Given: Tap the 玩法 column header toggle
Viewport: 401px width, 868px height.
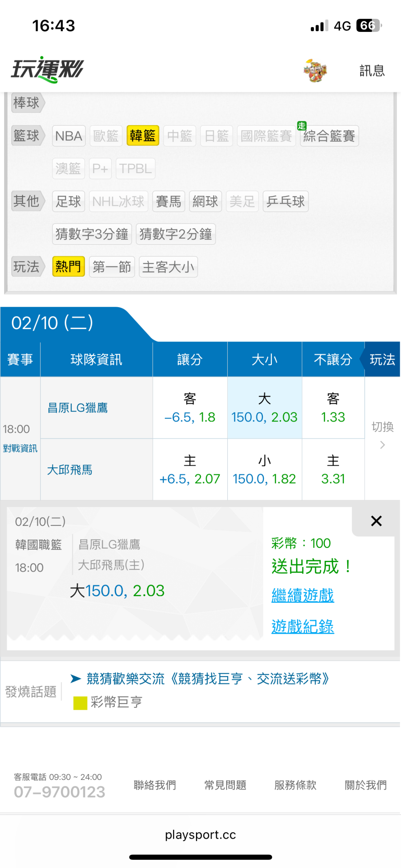Looking at the screenshot, I should (382, 360).
